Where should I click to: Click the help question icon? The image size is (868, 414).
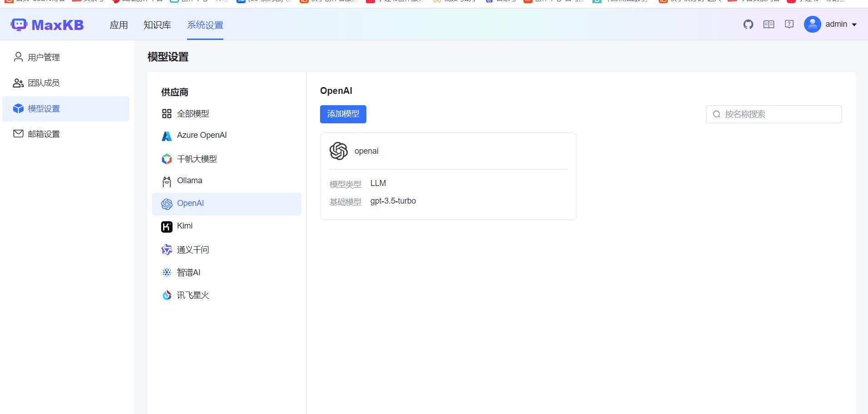[x=789, y=24]
